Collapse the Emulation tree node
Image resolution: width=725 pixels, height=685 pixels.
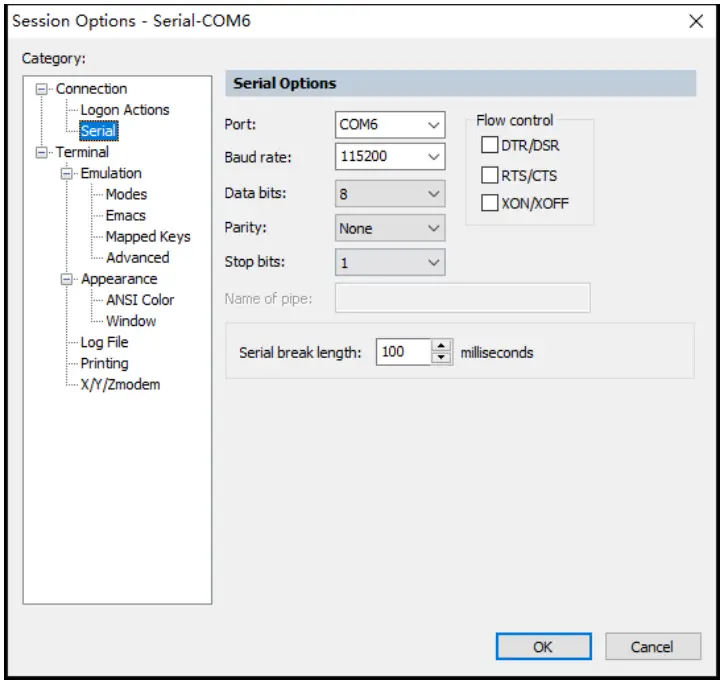(x=67, y=173)
